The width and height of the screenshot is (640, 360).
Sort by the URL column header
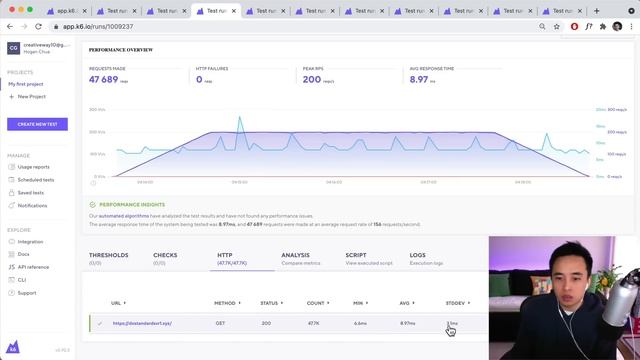click(118, 303)
